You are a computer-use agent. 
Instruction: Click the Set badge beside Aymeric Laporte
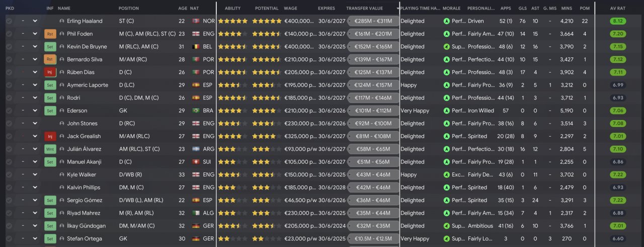50,85
